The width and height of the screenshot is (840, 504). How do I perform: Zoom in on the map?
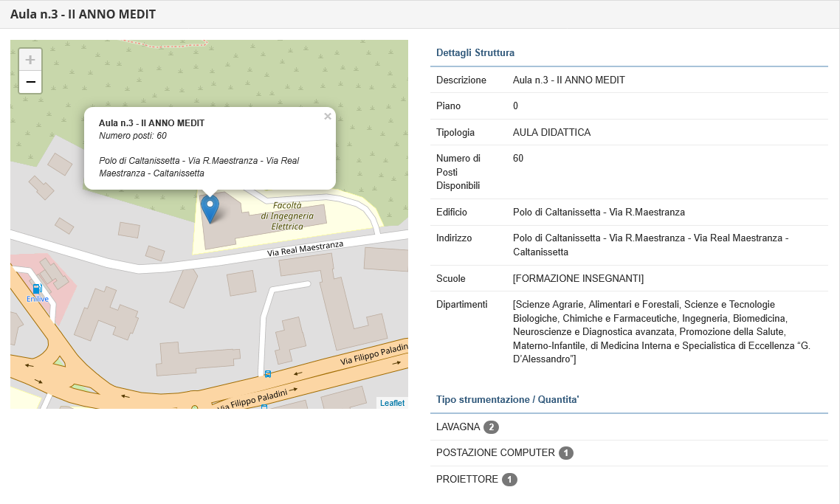point(30,60)
